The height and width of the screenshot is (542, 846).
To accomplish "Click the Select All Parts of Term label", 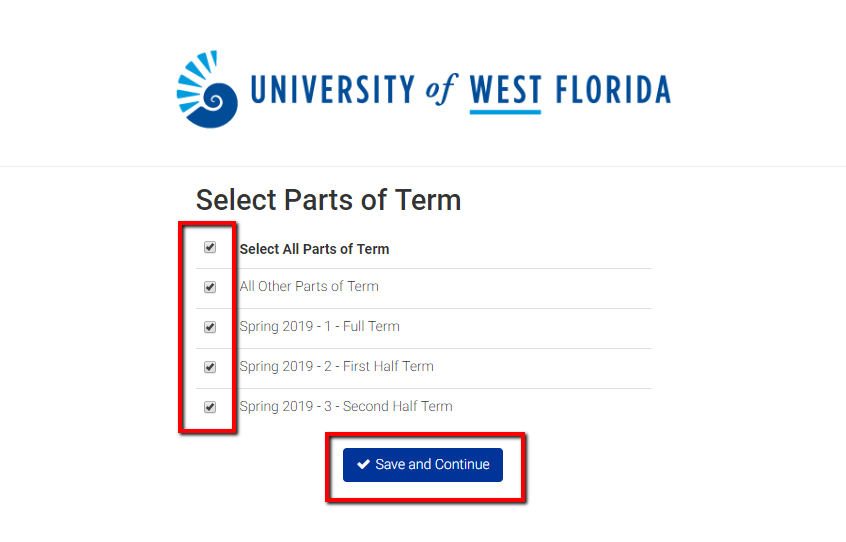I will [x=314, y=249].
